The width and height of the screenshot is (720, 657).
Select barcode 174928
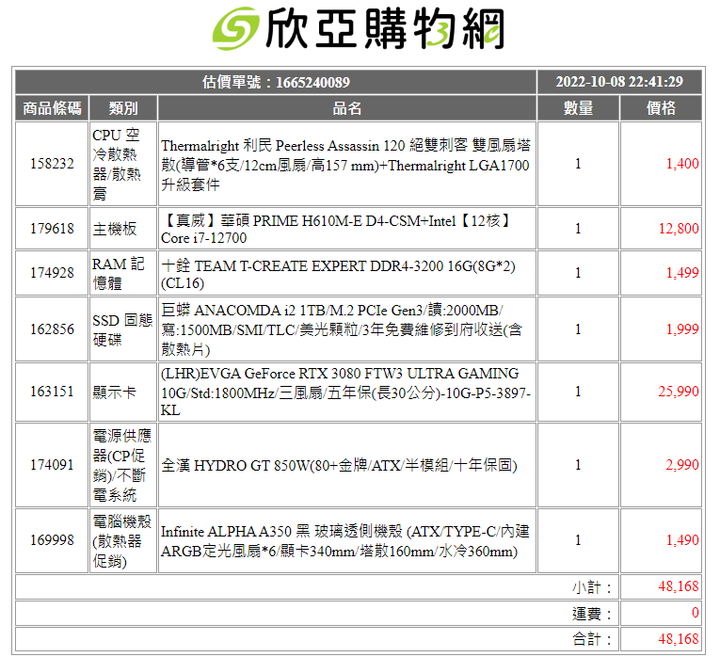tap(52, 273)
